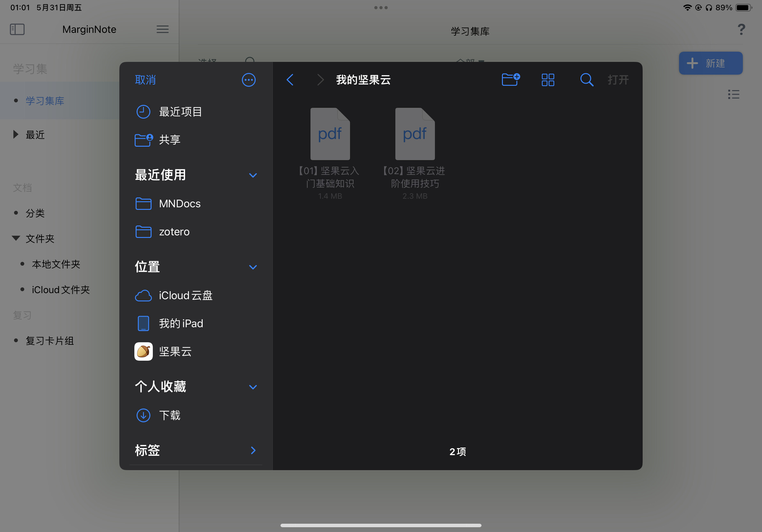Collapse the 位置 section
Image resolution: width=762 pixels, height=532 pixels.
[253, 267]
